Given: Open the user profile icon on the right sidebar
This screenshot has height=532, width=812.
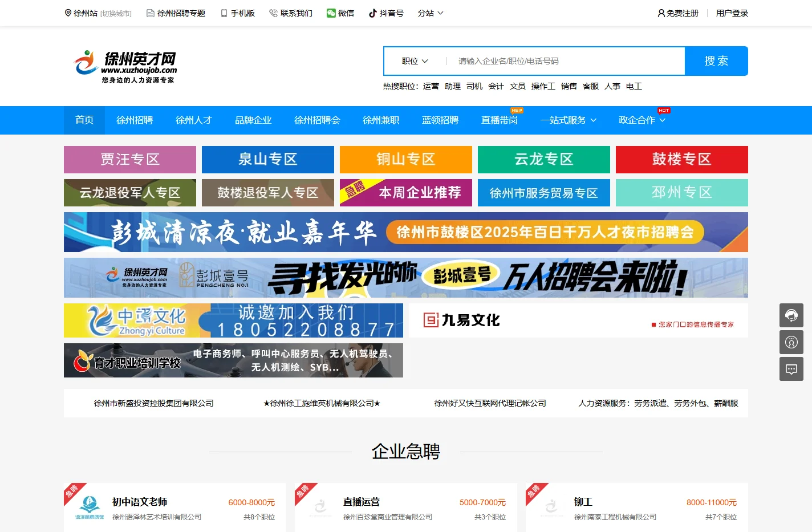Looking at the screenshot, I should [791, 342].
